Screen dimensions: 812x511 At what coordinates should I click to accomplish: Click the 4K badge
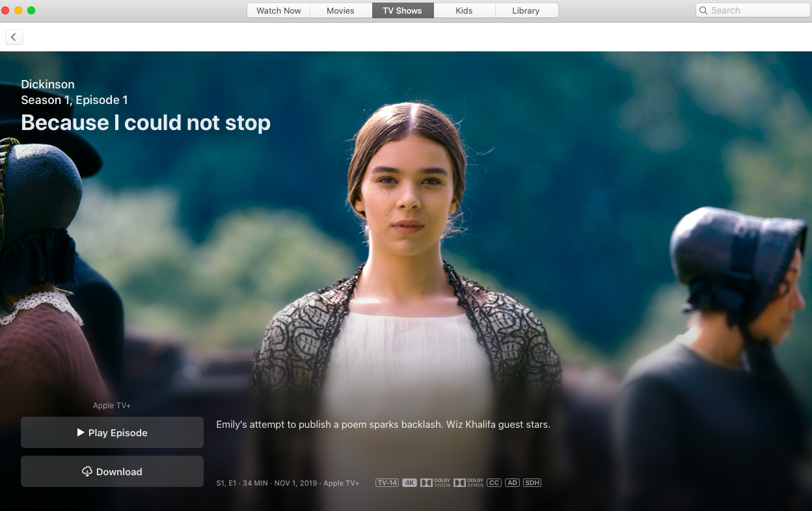(x=409, y=482)
